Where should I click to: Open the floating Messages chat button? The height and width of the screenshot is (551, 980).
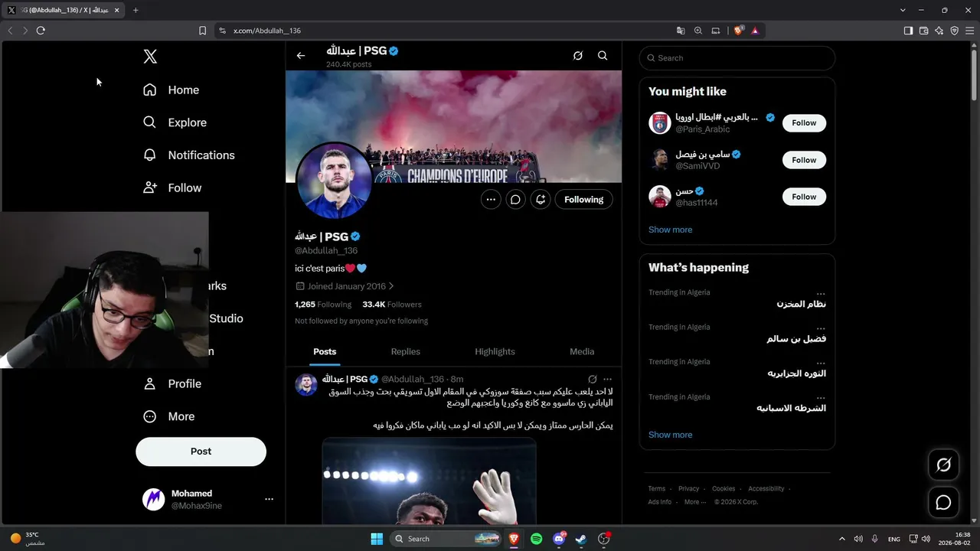(x=943, y=503)
